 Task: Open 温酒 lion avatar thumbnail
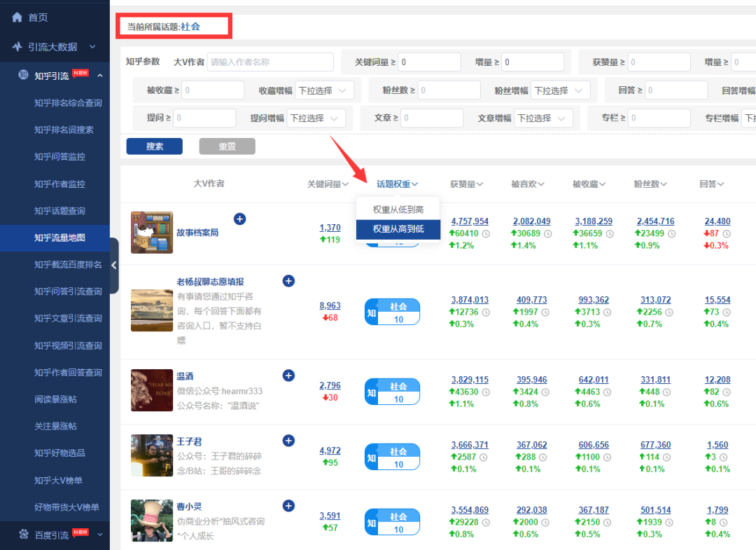click(x=152, y=390)
